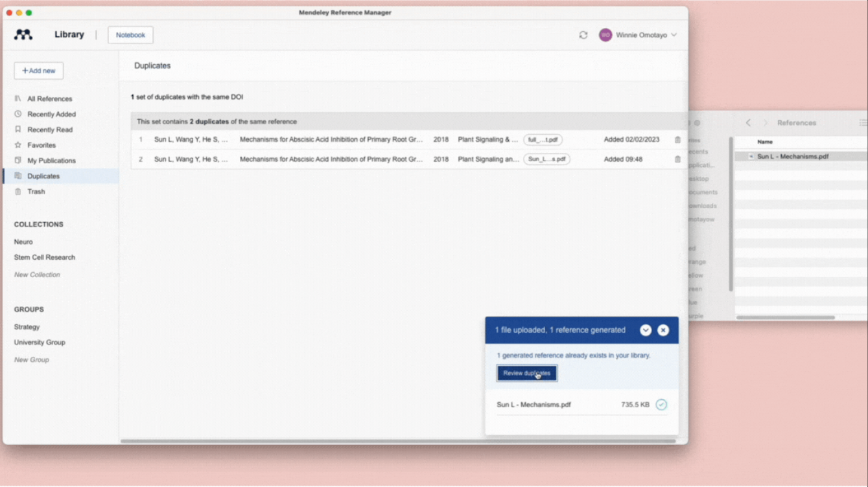The image size is (868, 487).
Task: Select the Stem Cell Research collection
Action: pyautogui.click(x=45, y=257)
